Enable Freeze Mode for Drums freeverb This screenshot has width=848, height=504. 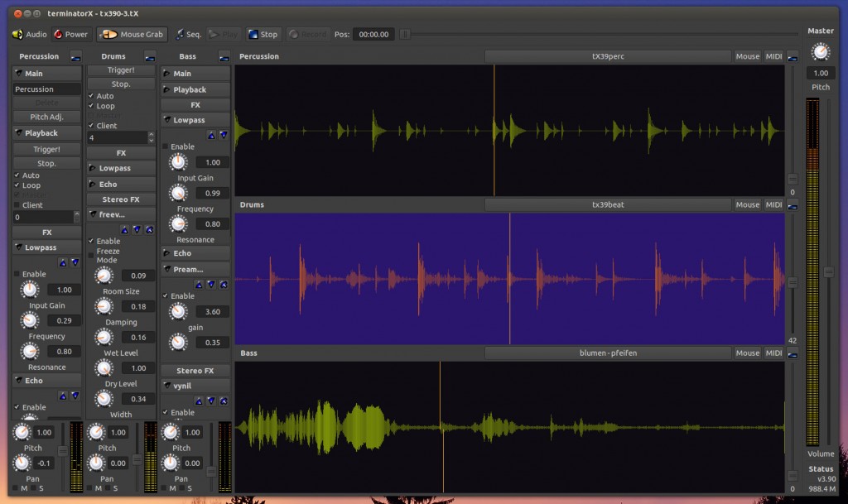click(91, 255)
